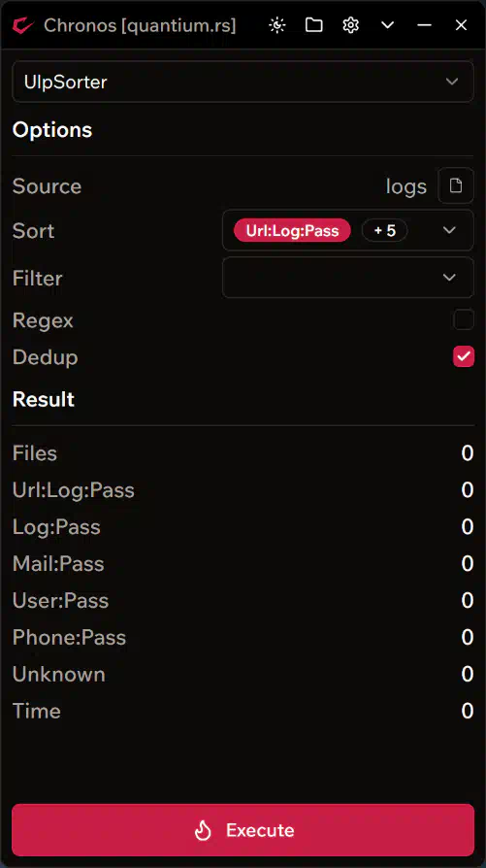Click the Url:Log:Pass sort tag

pyautogui.click(x=292, y=230)
